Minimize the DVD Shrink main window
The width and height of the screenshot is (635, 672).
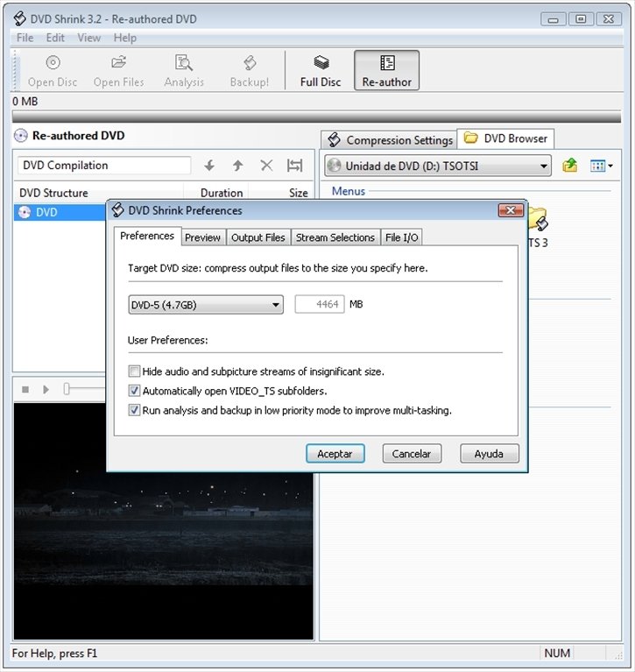(x=553, y=19)
